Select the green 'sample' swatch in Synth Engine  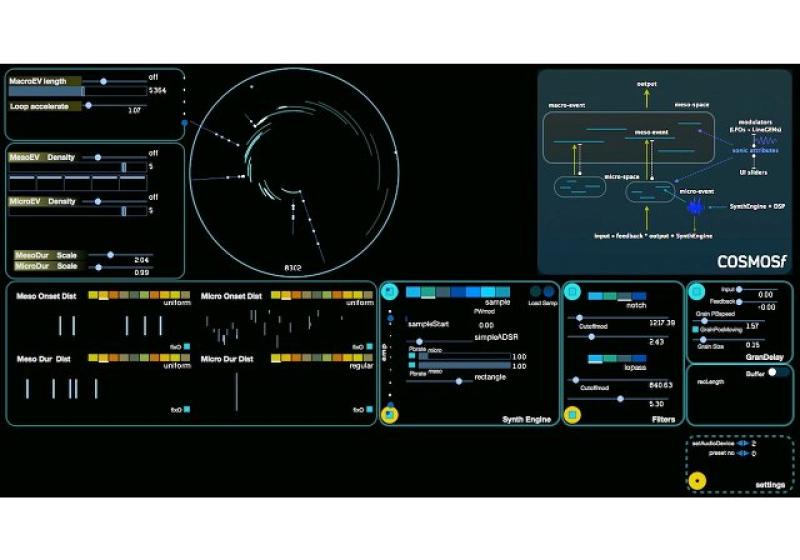428,292
